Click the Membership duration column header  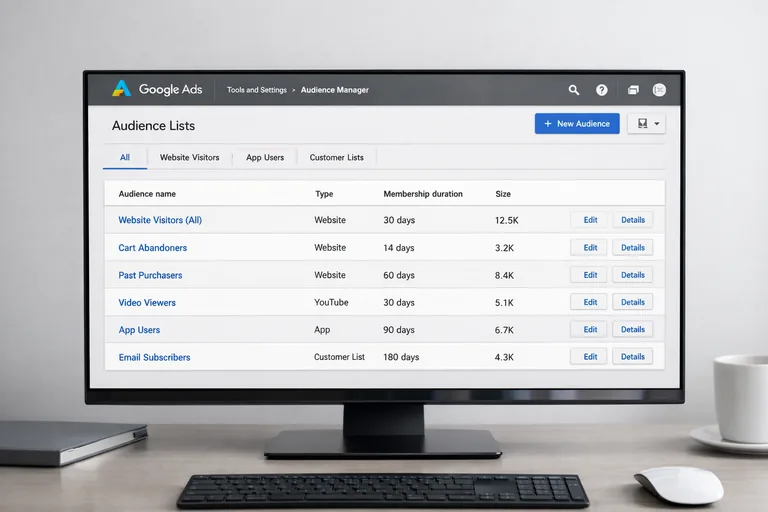pos(422,194)
